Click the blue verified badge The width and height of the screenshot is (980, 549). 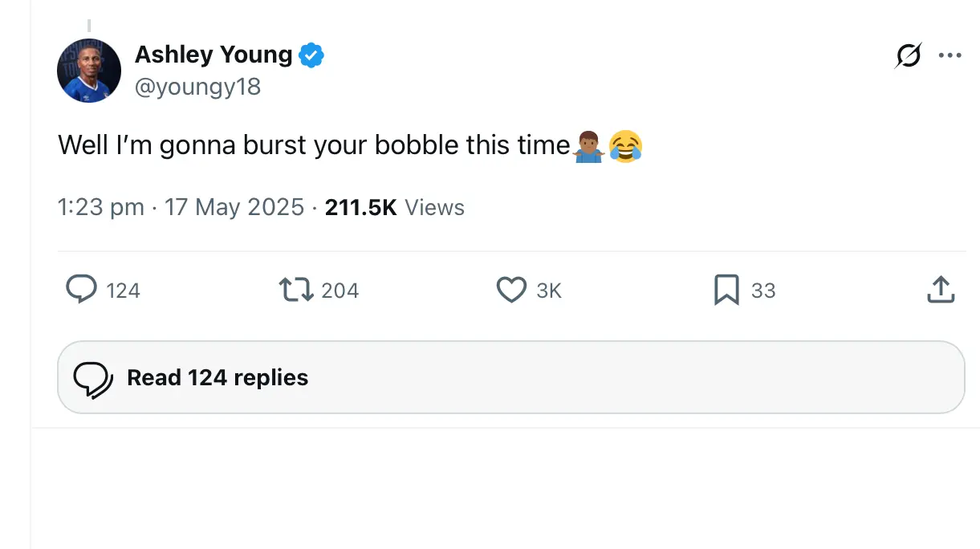(311, 55)
